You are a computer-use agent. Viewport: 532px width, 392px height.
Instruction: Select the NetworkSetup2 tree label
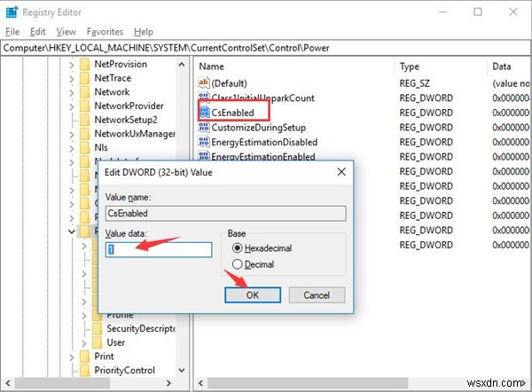[126, 120]
